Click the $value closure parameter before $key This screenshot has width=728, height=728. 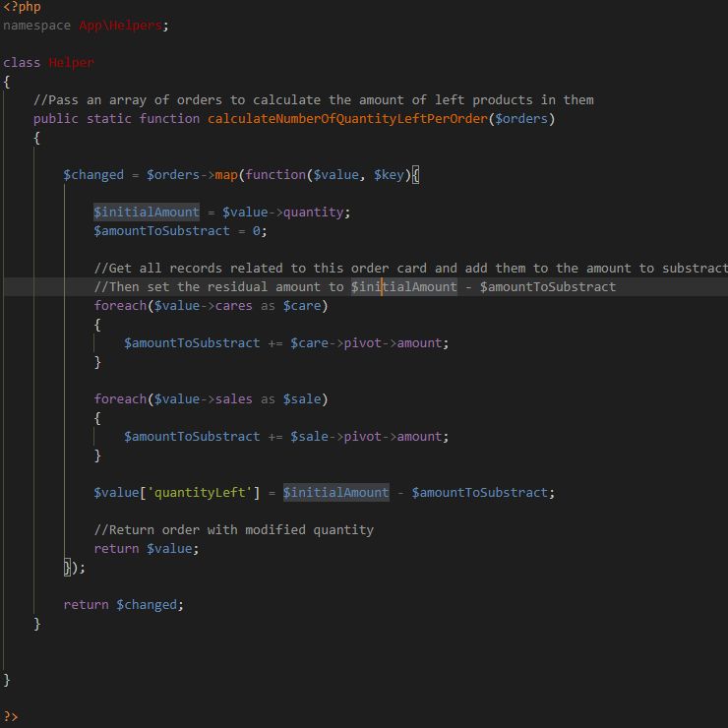click(336, 175)
